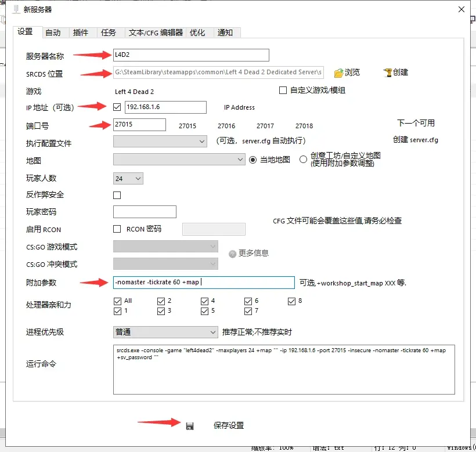
Task: Open the 文本/CFG 编辑器 tab
Action: [x=156, y=32]
